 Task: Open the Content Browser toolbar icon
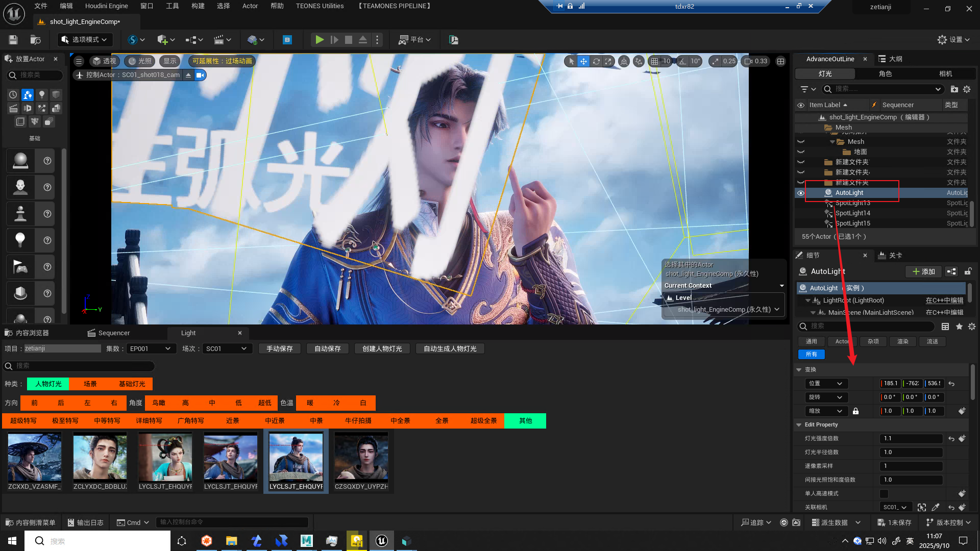[x=35, y=40]
